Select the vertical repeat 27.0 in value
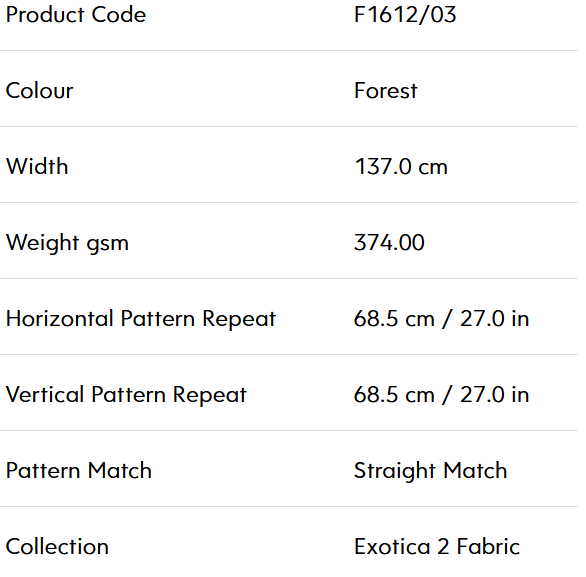586x577 pixels. 494,395
